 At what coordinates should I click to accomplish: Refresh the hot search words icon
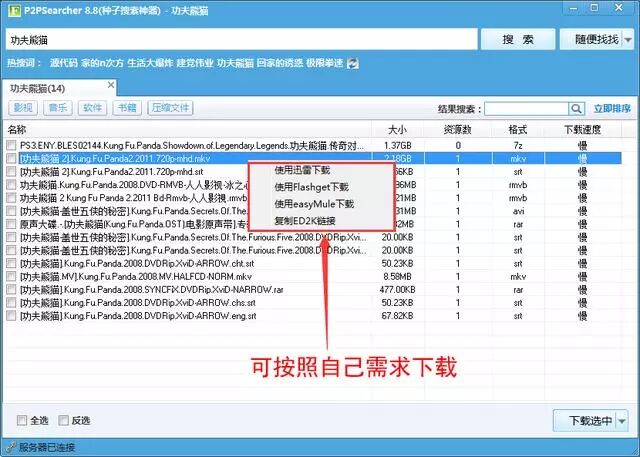[353, 63]
